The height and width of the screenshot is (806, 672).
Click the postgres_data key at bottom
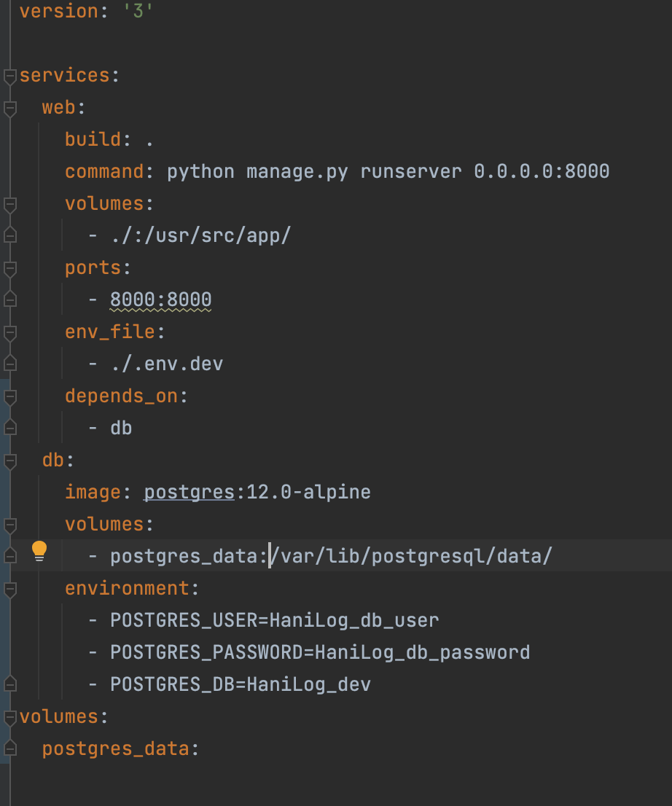click(x=116, y=749)
